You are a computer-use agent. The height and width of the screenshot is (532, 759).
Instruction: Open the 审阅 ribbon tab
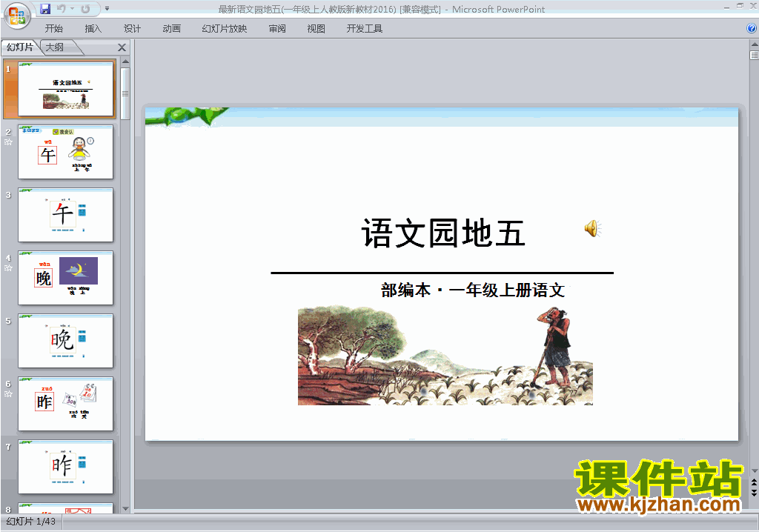[x=277, y=29]
